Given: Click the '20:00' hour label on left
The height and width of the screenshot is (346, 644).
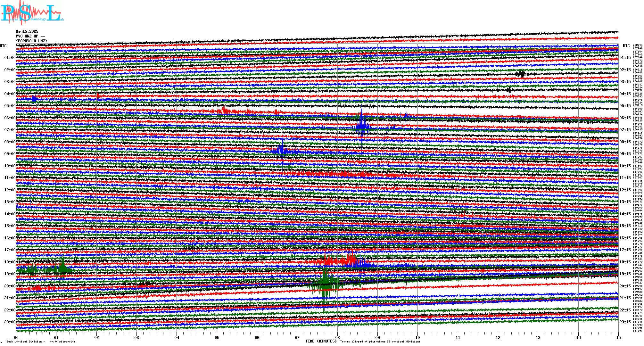Looking at the screenshot, I should click(x=10, y=286).
